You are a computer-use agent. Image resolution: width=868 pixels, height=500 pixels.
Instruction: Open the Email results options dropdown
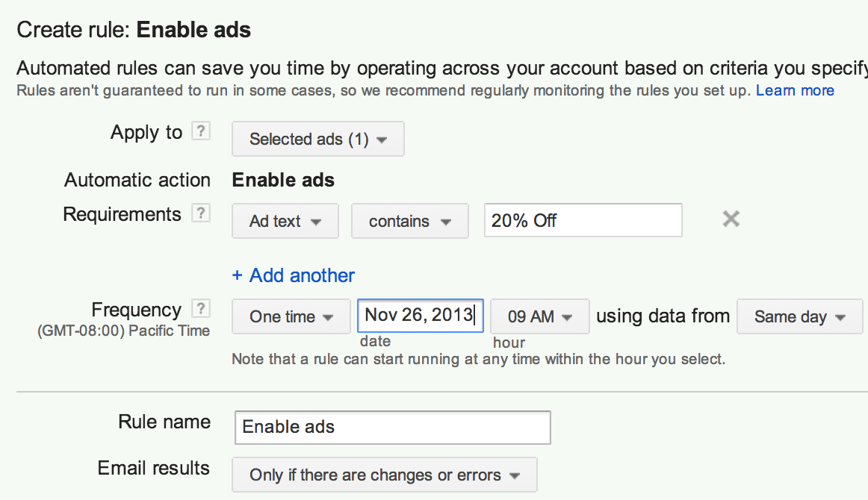tap(384, 475)
